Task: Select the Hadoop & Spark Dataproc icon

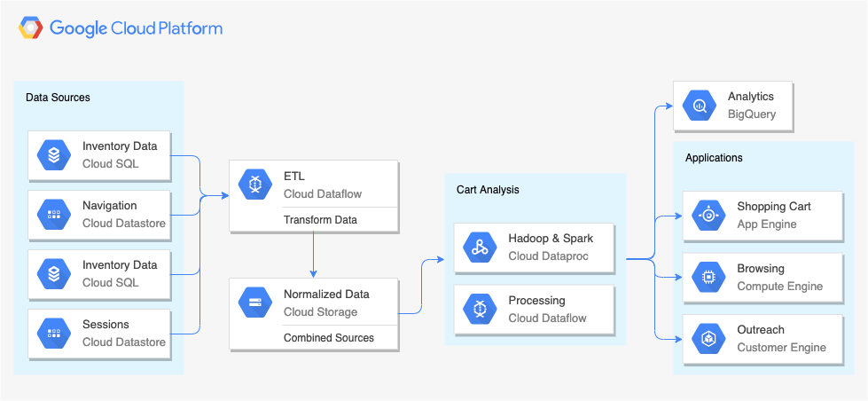Action: 480,248
